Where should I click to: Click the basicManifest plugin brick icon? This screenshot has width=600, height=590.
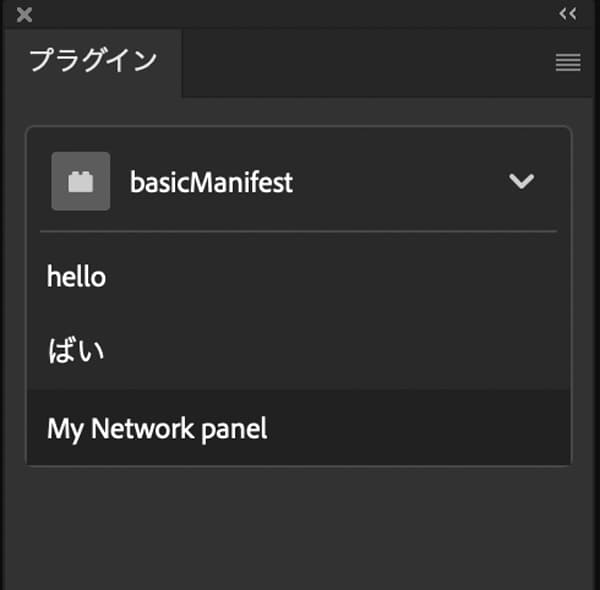point(80,181)
